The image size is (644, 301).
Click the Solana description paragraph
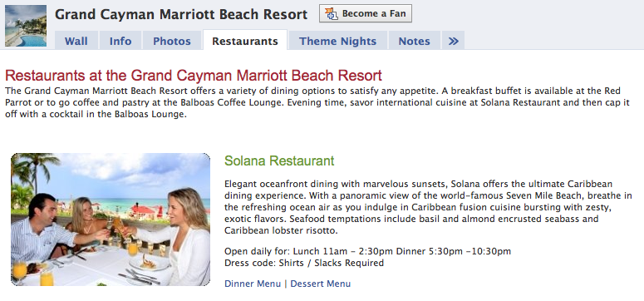click(428, 207)
